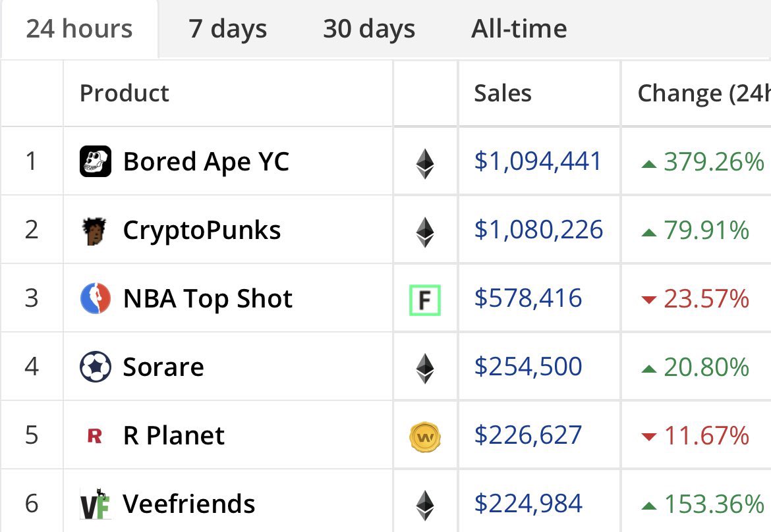Click the WAX coin icon for R Planet
Viewport: 771px width, 532px height.
coord(424,436)
